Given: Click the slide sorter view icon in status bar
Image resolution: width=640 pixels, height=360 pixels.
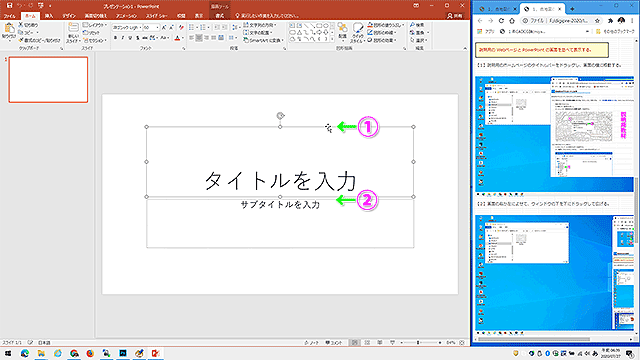Looking at the screenshot, I should pos(367,342).
